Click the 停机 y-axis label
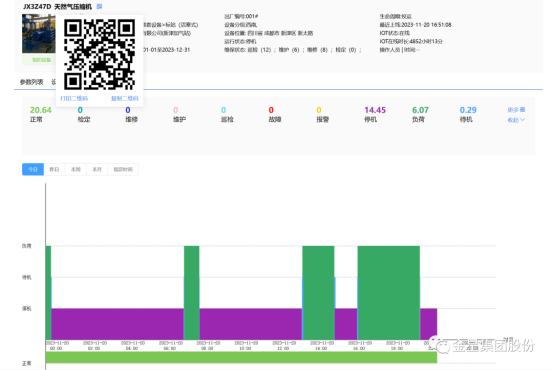 [x=26, y=309]
